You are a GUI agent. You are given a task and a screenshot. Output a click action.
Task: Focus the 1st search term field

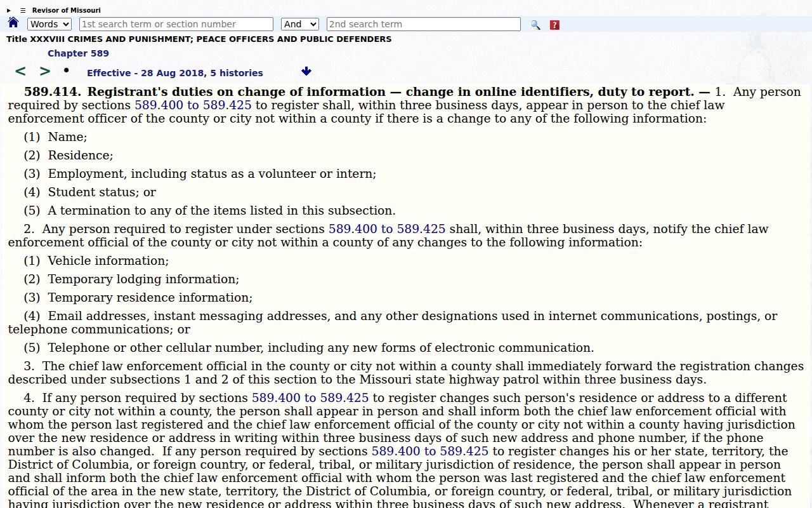pos(176,24)
